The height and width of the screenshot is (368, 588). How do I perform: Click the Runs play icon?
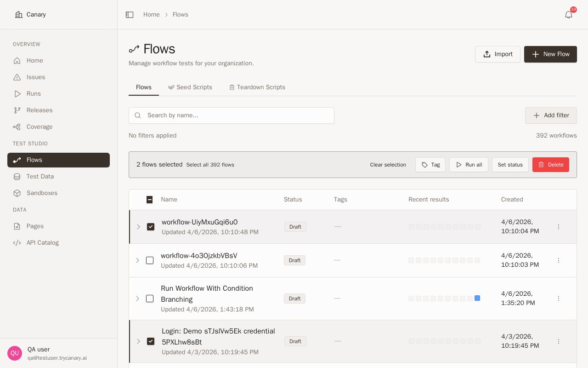tap(17, 94)
